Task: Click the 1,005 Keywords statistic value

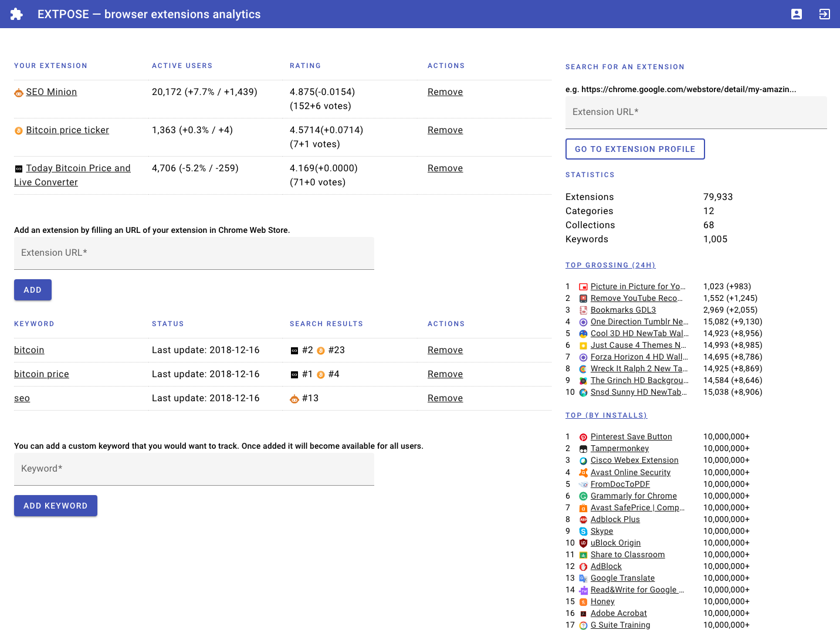Action: pos(715,239)
